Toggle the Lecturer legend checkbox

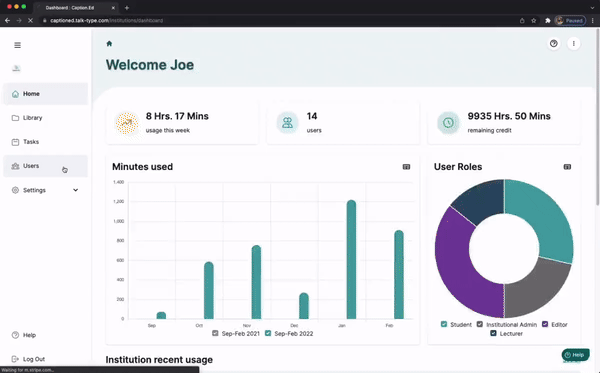tap(493, 333)
